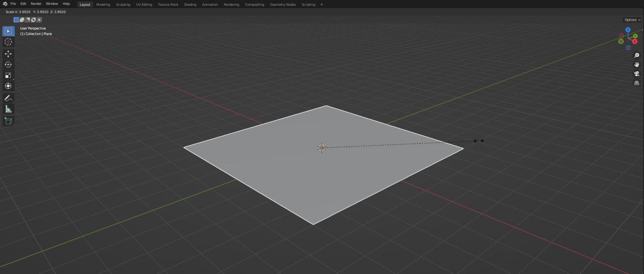Click the 'Scale X: 3.9920' status text
This screenshot has height=274, width=644.
click(x=18, y=12)
